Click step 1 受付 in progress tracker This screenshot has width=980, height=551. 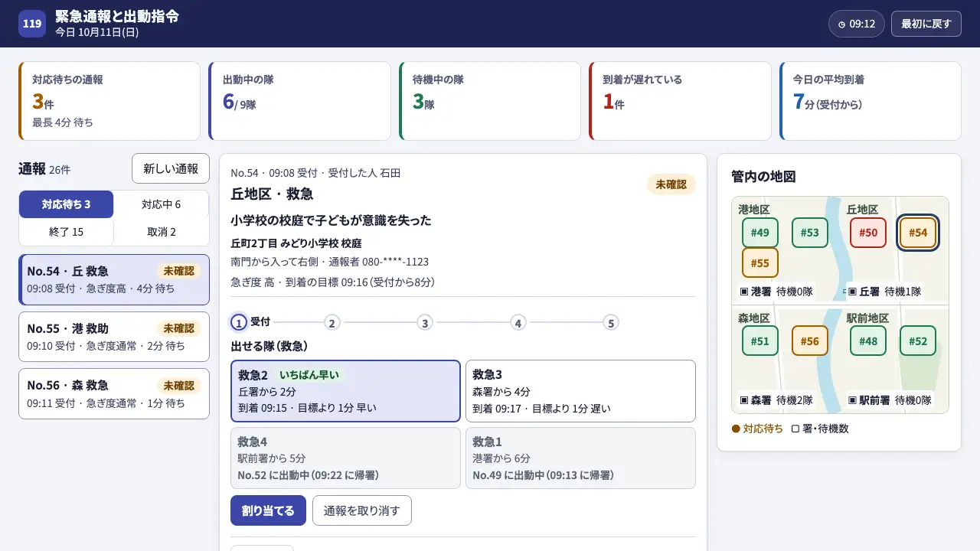pyautogui.click(x=250, y=322)
